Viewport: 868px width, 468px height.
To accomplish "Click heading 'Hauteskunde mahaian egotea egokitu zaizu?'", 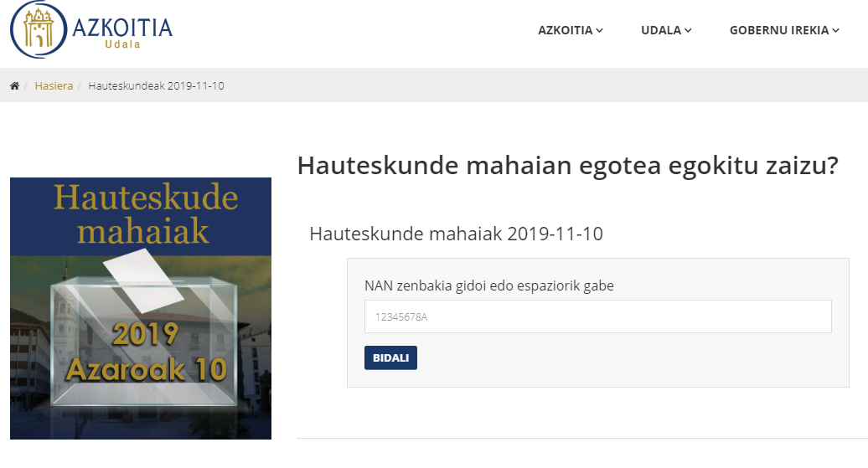I will 568,166.
